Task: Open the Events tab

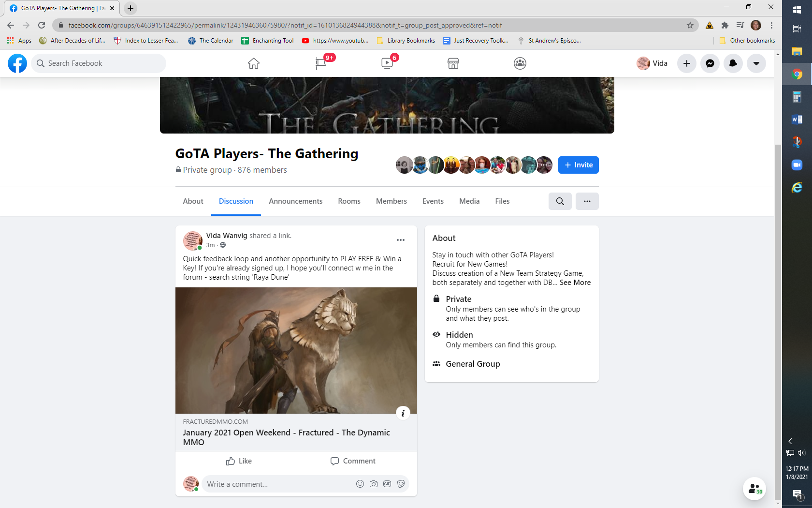Action: point(433,201)
